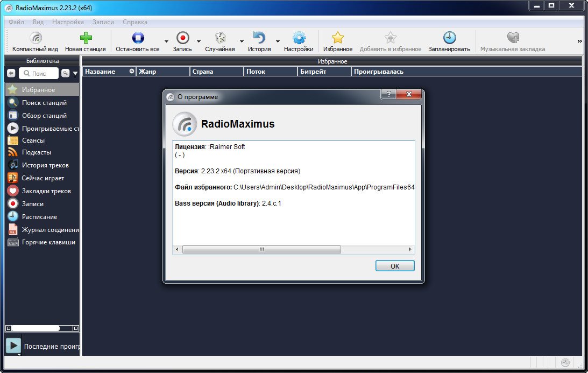Open Обзор станций in sidebar
This screenshot has width=588, height=373.
tap(42, 116)
